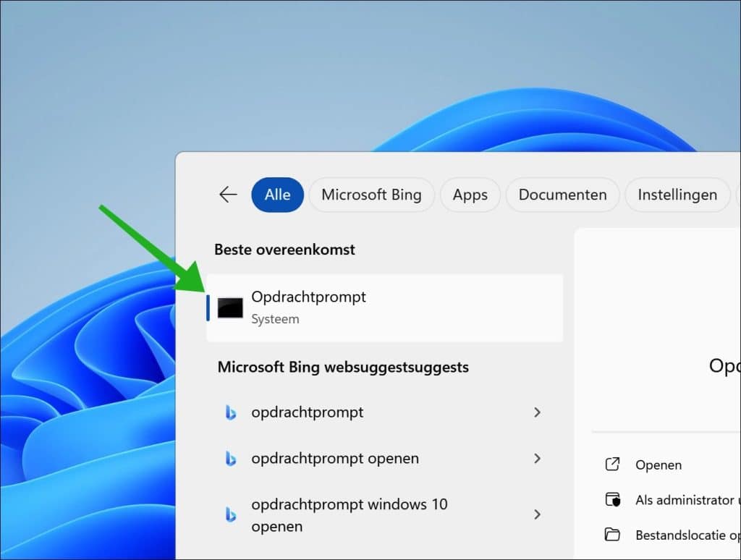741x560 pixels.
Task: Click the Bing icon beside "opdrachtprompt openen"
Action: click(231, 459)
